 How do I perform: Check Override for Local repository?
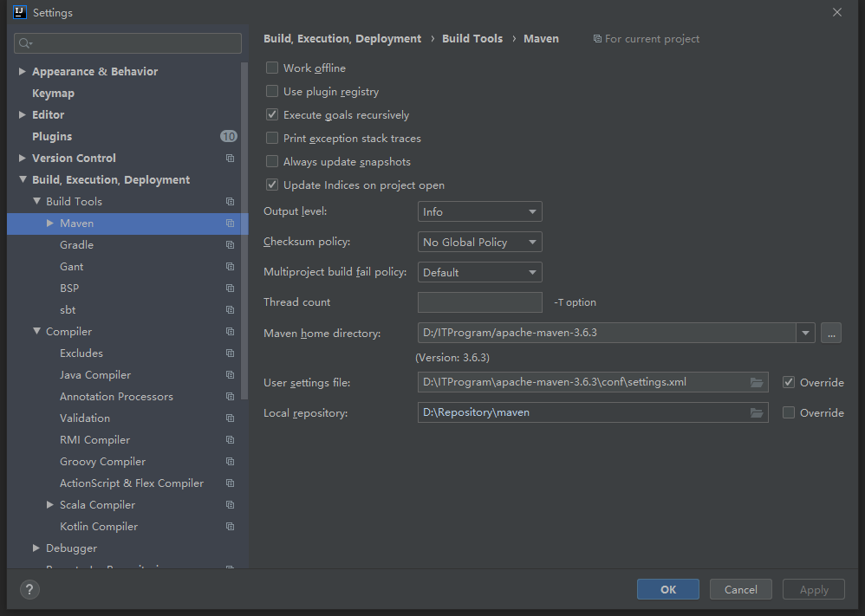(789, 412)
